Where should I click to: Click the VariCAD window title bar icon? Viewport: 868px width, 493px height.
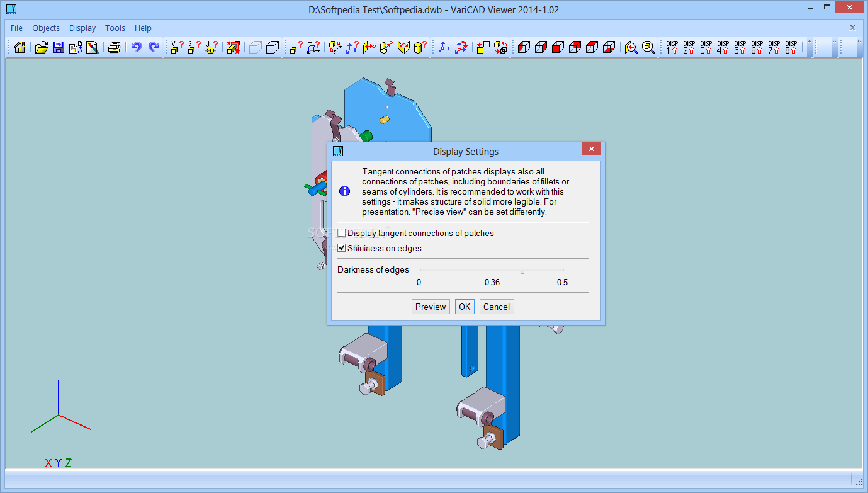point(11,9)
